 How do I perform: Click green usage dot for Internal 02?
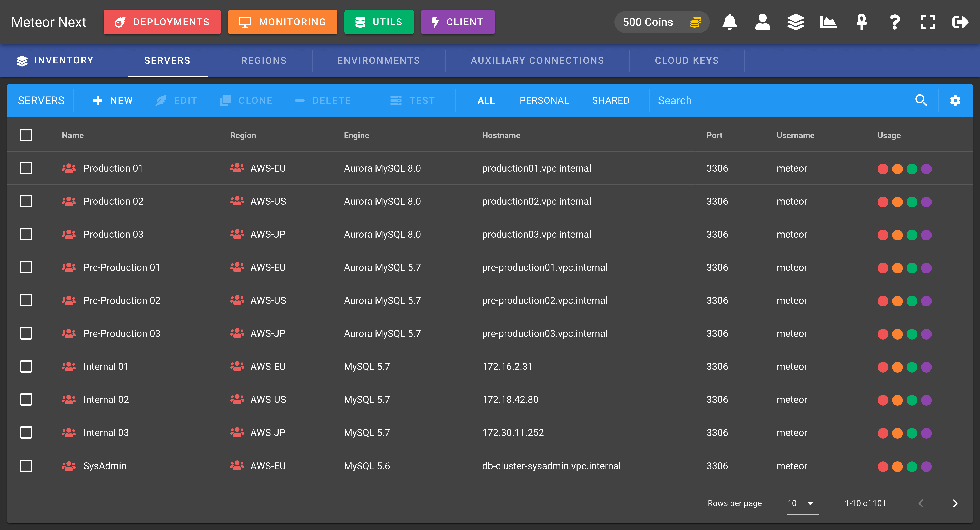[x=912, y=400]
